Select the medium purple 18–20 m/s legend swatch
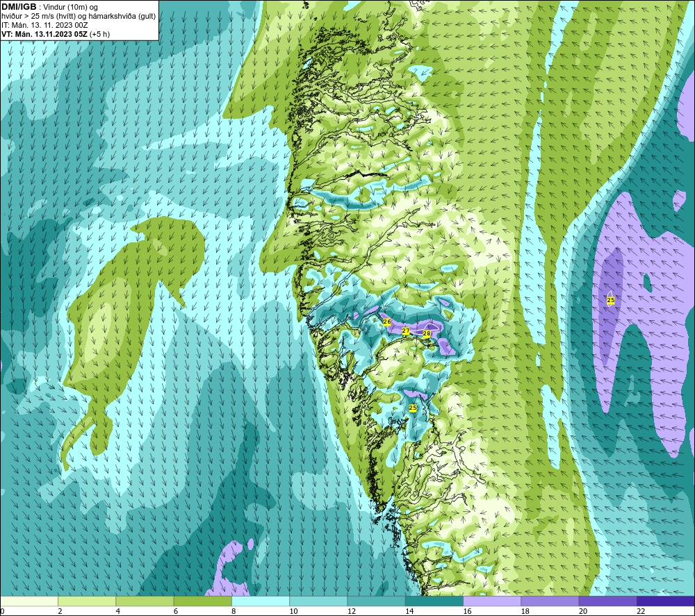The image size is (695, 616). (550, 601)
